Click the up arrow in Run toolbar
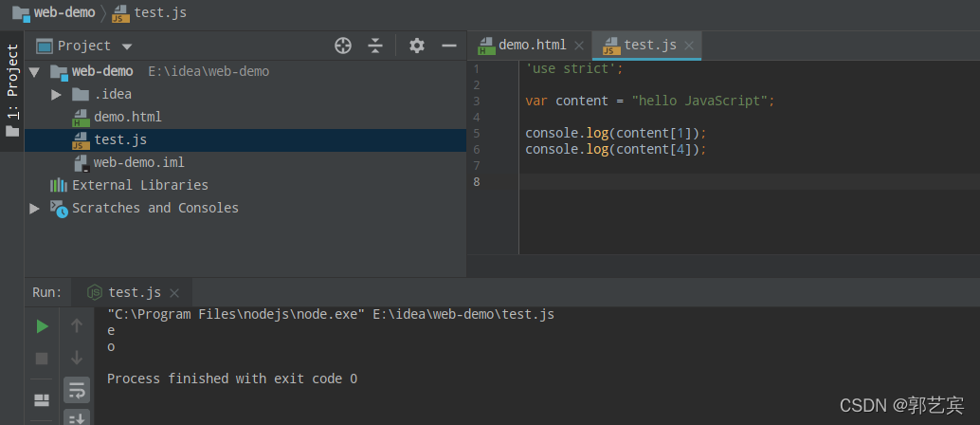Image resolution: width=980 pixels, height=425 pixels. (77, 325)
